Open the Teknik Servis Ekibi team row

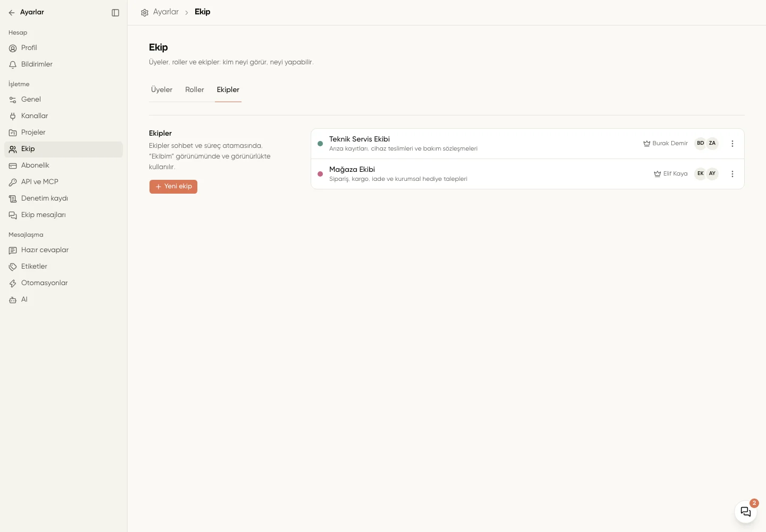[528, 144]
